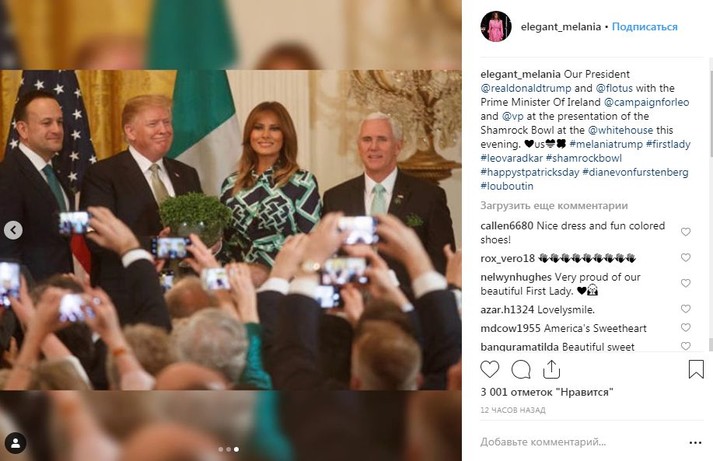Follow the account via Подписаться

(644, 27)
